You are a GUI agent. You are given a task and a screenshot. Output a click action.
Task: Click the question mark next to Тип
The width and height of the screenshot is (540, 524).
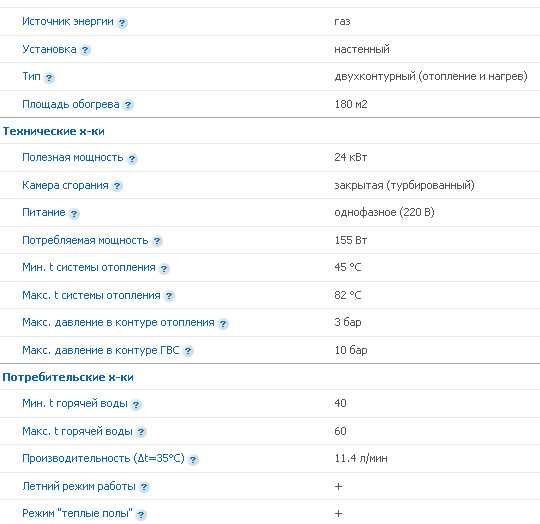click(x=49, y=78)
